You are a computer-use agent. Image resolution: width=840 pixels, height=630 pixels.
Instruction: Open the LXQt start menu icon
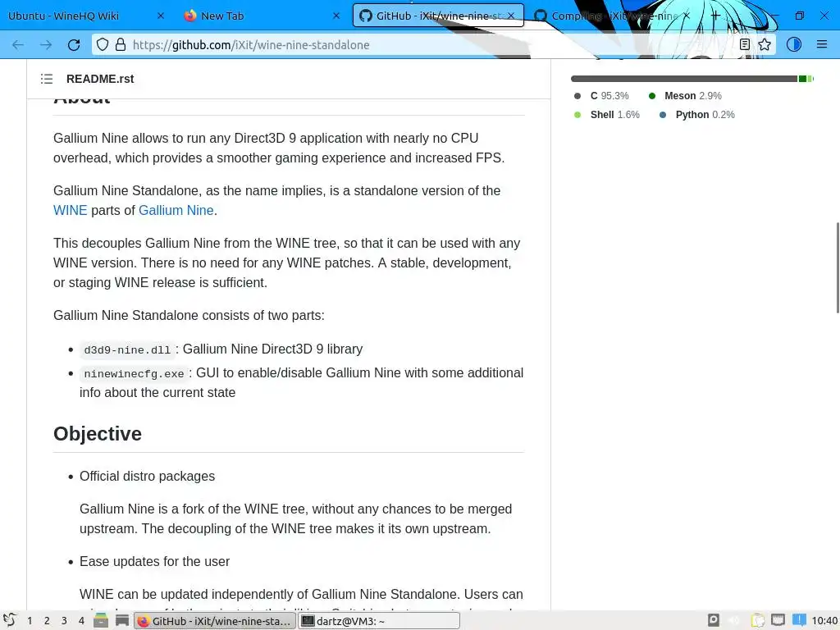10,620
